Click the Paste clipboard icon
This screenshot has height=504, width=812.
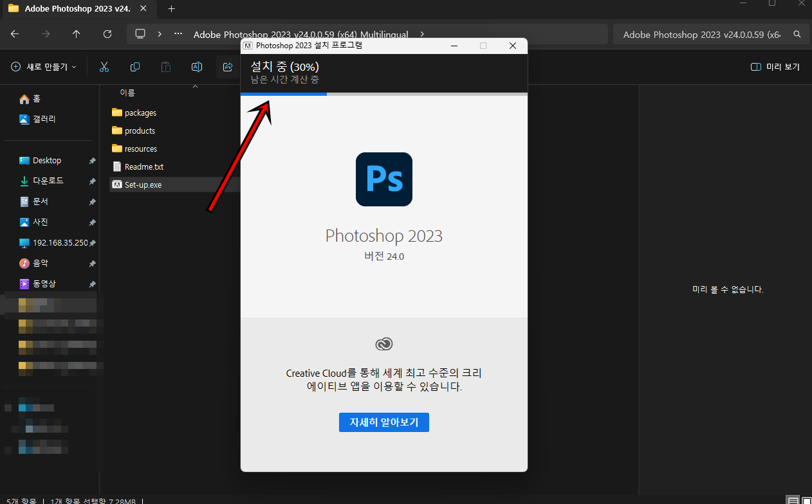coord(166,67)
